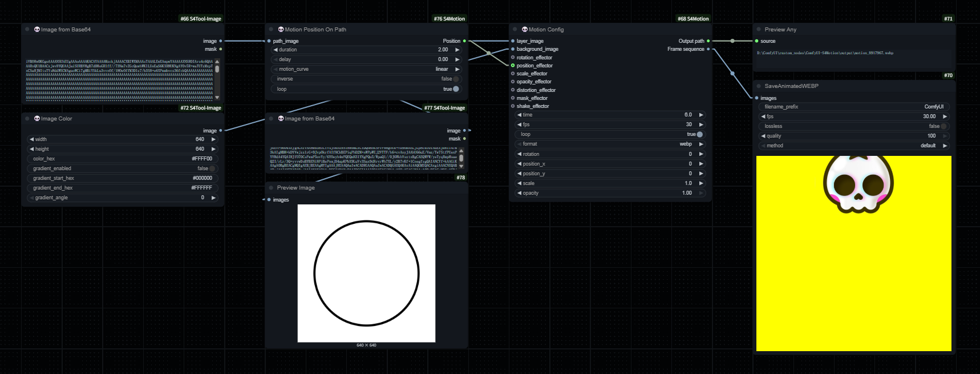Disable loop in the Motion Config node

[699, 134]
